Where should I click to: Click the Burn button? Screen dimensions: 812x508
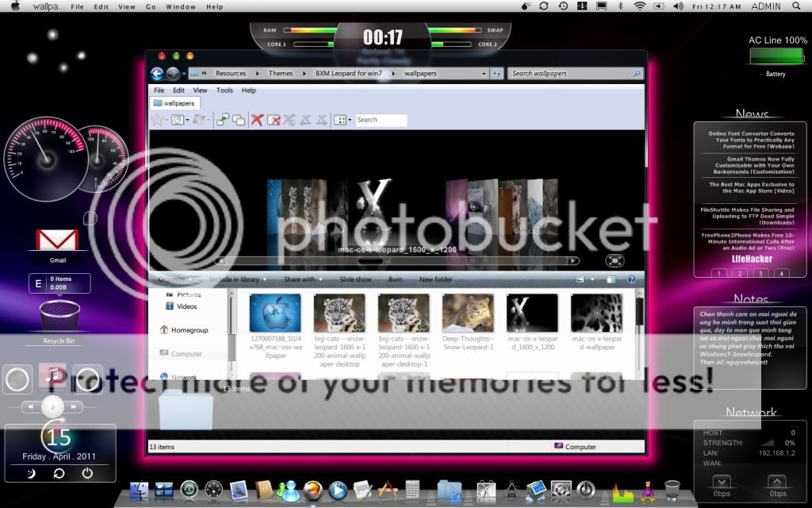tap(395, 279)
